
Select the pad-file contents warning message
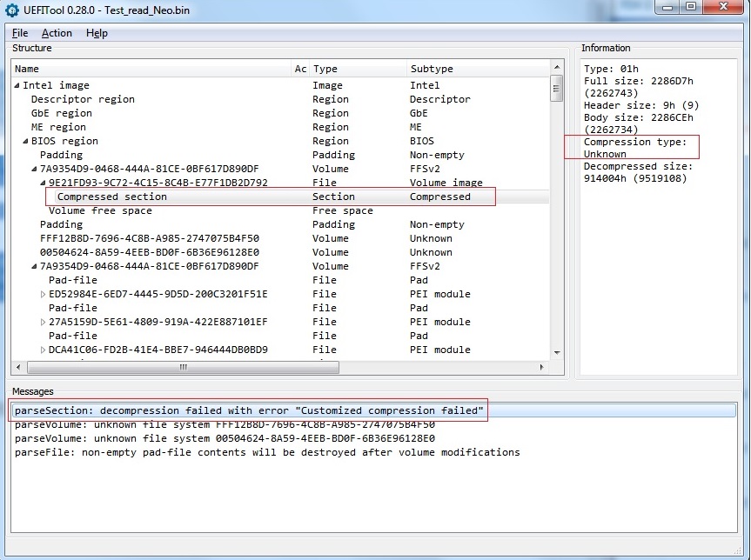pyautogui.click(x=266, y=452)
